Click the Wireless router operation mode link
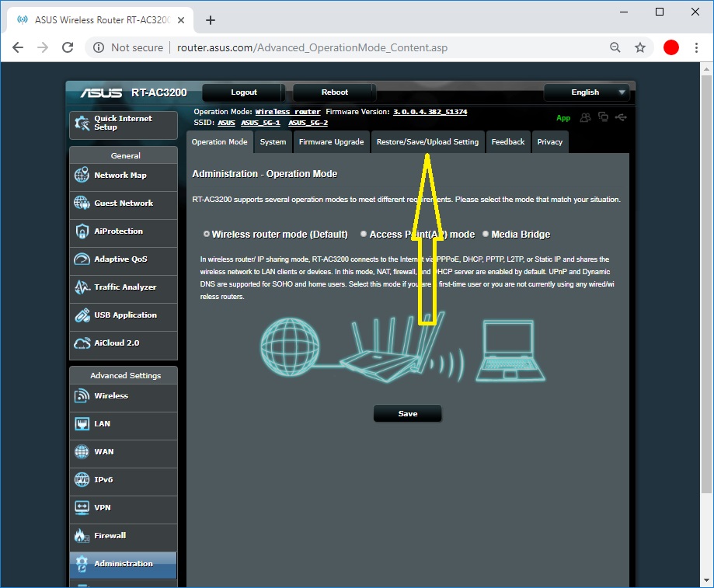 (x=287, y=112)
